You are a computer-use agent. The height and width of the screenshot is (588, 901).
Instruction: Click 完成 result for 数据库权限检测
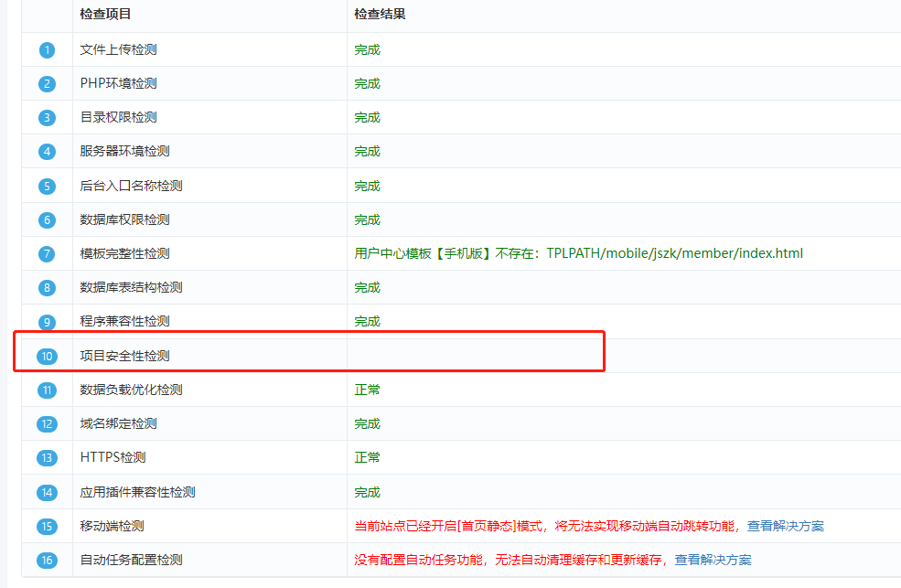click(367, 219)
